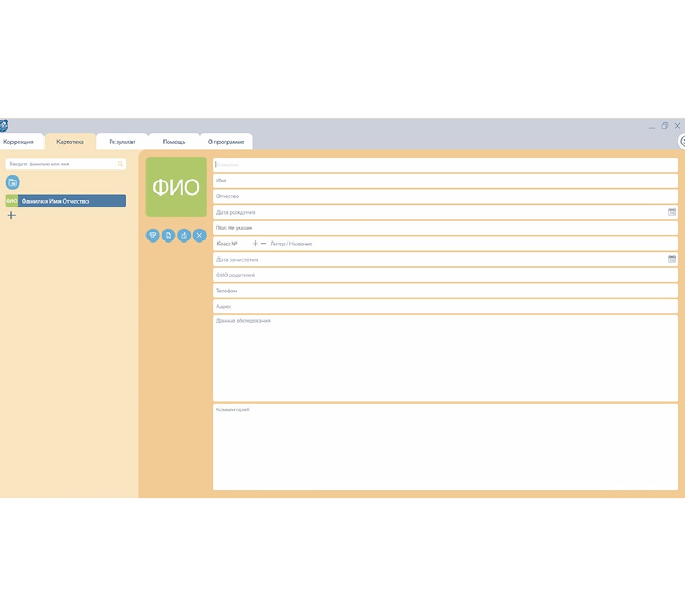Open the calendar for Дата зачисления
Viewport: 685px width, 616px height.
tap(672, 259)
